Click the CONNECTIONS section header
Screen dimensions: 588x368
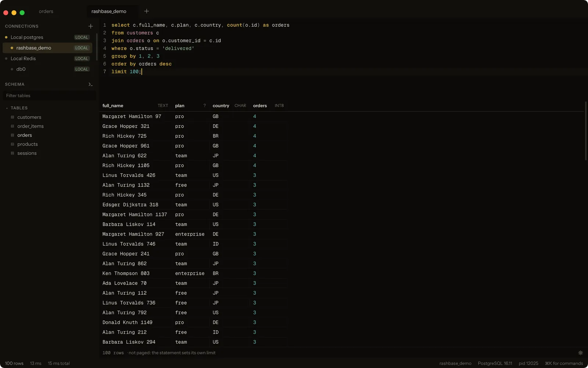tap(22, 26)
